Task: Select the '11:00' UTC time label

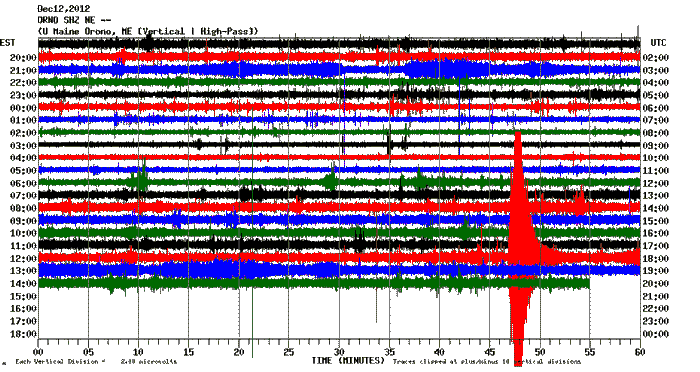Action: (655, 171)
